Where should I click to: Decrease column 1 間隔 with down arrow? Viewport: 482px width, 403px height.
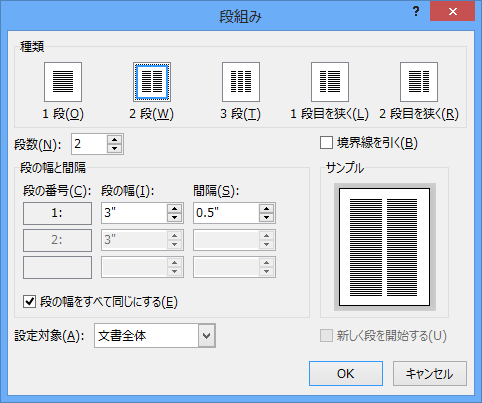266,217
